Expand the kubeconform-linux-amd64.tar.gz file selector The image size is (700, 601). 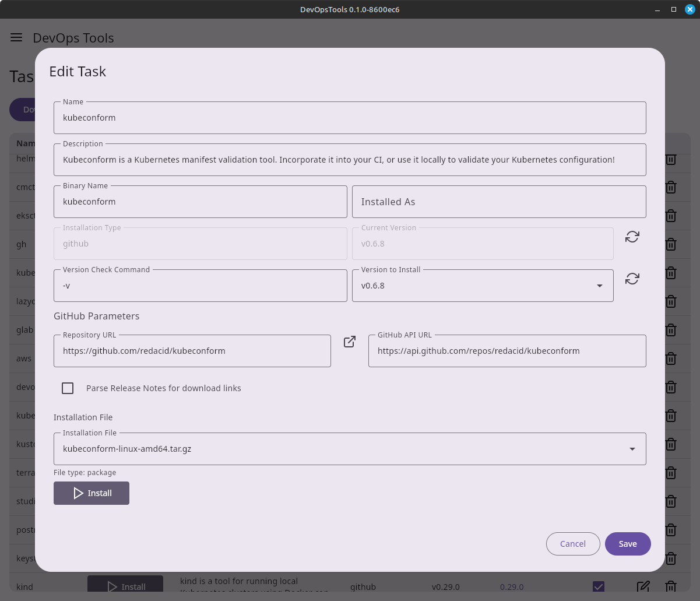(x=632, y=449)
